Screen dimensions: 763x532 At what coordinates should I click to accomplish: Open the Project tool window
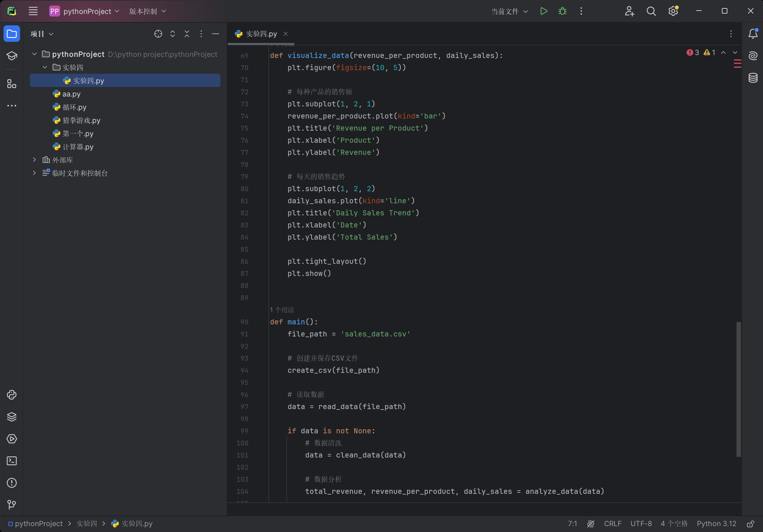click(12, 34)
